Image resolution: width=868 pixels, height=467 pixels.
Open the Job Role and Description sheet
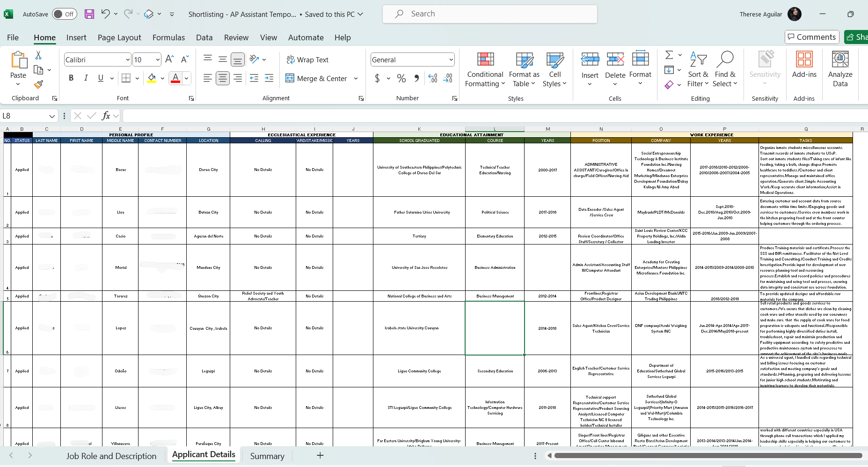(x=111, y=456)
